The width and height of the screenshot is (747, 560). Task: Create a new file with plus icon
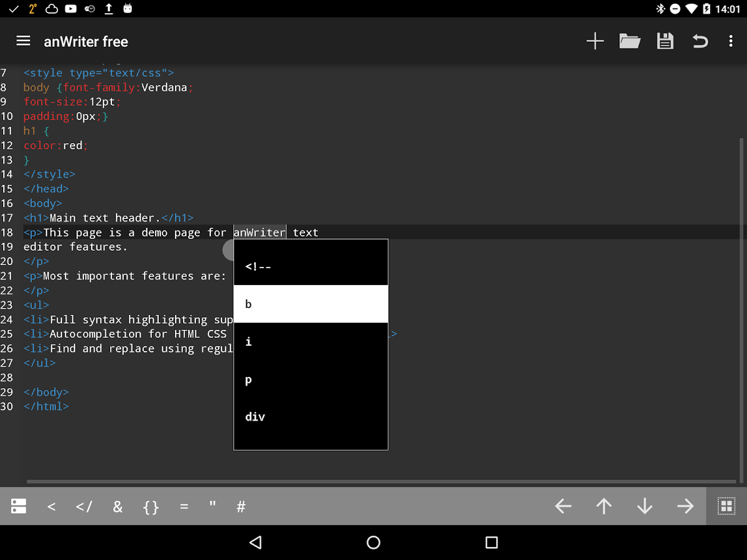[595, 42]
